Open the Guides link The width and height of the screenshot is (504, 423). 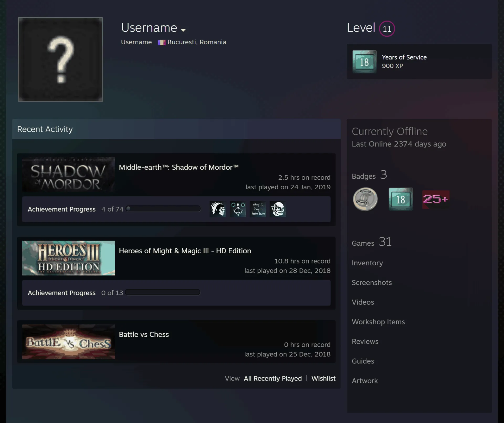[363, 361]
